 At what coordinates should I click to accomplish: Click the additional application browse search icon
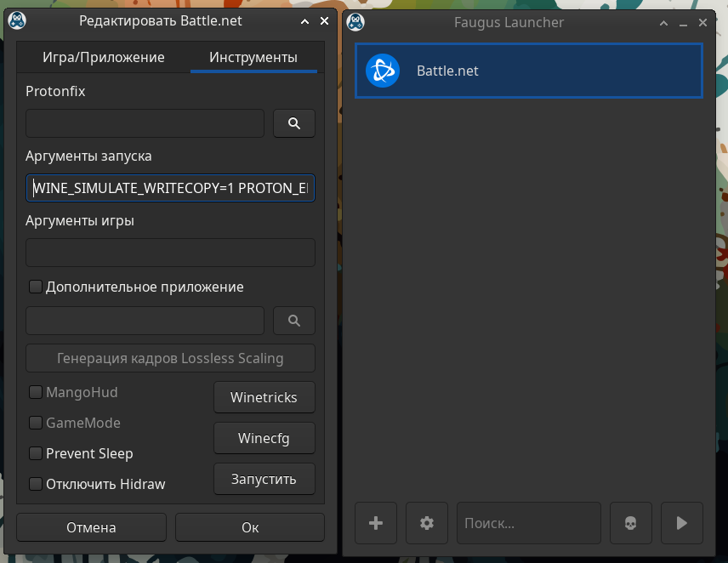[x=293, y=321]
